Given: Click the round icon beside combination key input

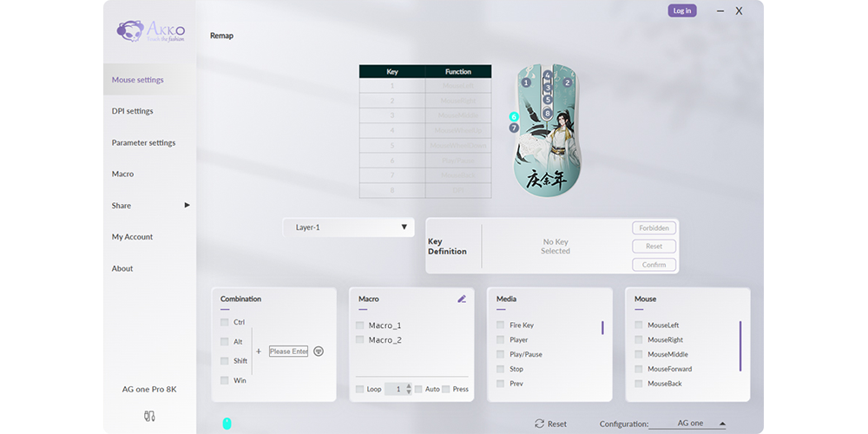Looking at the screenshot, I should coord(319,352).
